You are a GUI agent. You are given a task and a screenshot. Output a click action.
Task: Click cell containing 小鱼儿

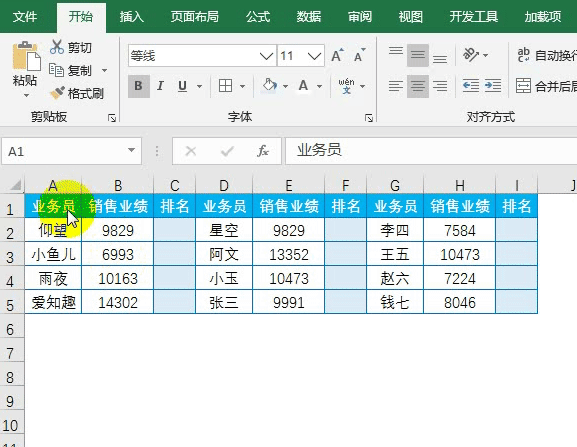53,254
